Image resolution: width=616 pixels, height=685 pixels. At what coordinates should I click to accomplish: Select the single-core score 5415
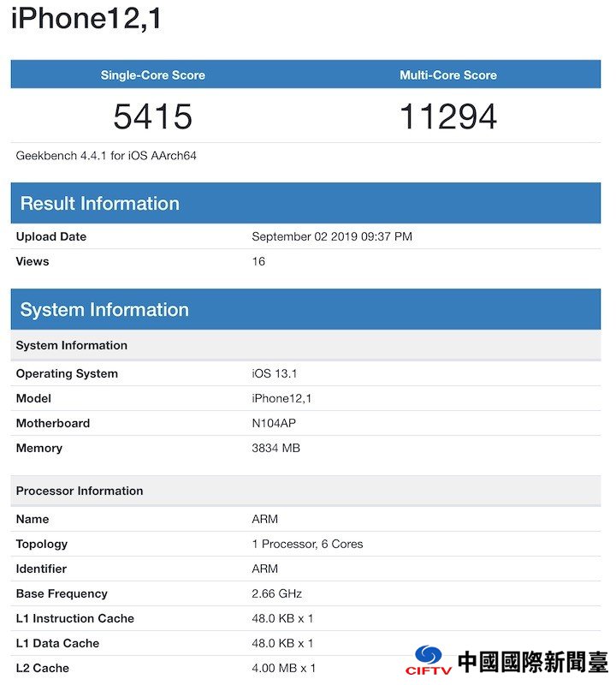(x=153, y=116)
